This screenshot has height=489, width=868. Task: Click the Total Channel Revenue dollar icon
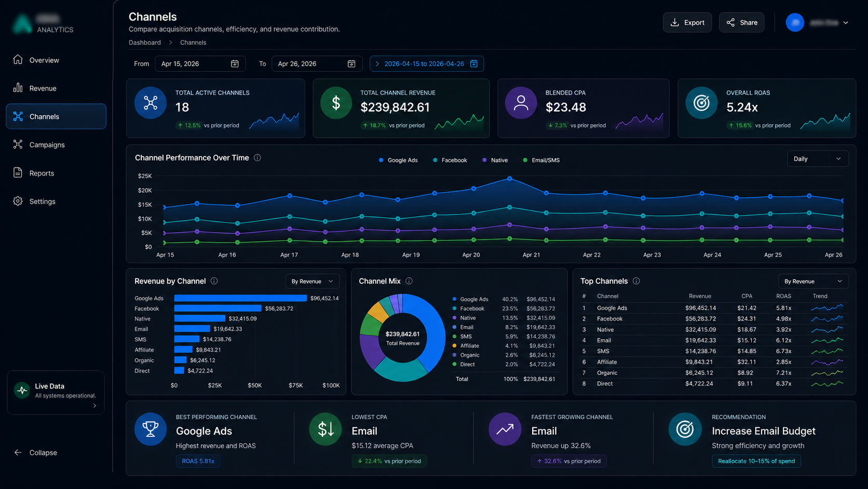point(336,103)
